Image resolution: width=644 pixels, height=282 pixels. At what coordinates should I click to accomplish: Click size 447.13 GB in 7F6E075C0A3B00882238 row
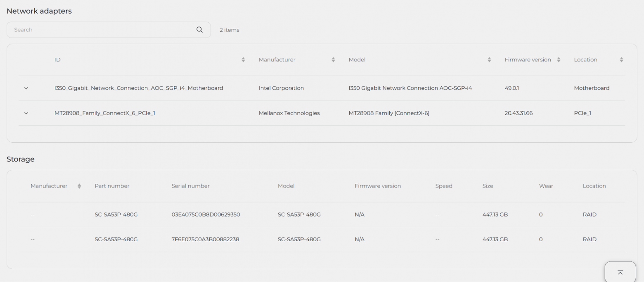pos(495,240)
